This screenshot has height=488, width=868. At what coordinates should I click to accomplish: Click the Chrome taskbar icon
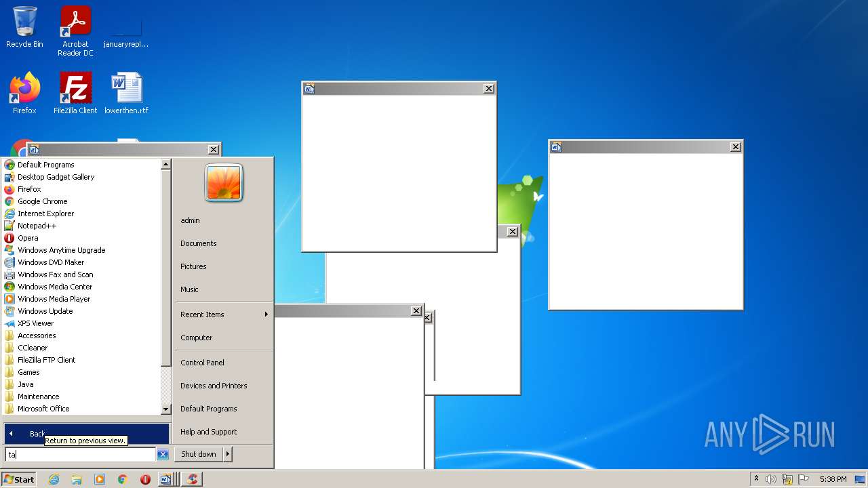(x=123, y=479)
